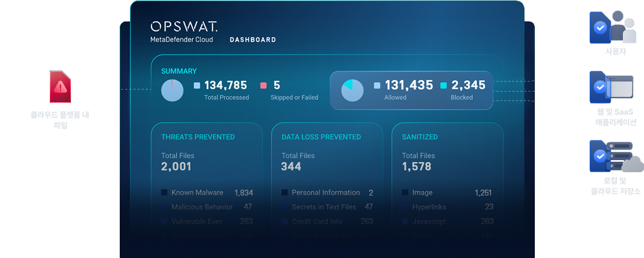This screenshot has width=644, height=258.
Task: Click the Total Processed pie chart
Action: pos(172,91)
